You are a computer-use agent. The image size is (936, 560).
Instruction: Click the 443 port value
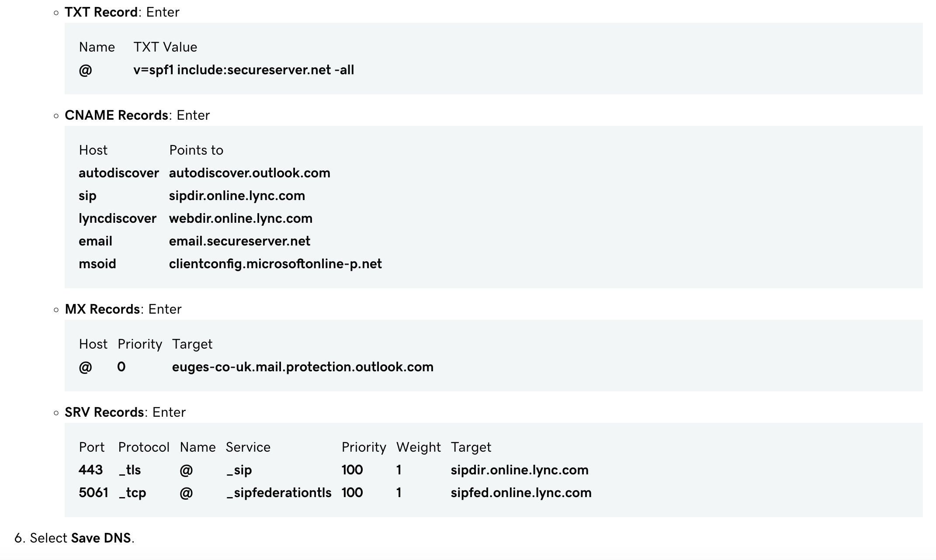tap(91, 470)
